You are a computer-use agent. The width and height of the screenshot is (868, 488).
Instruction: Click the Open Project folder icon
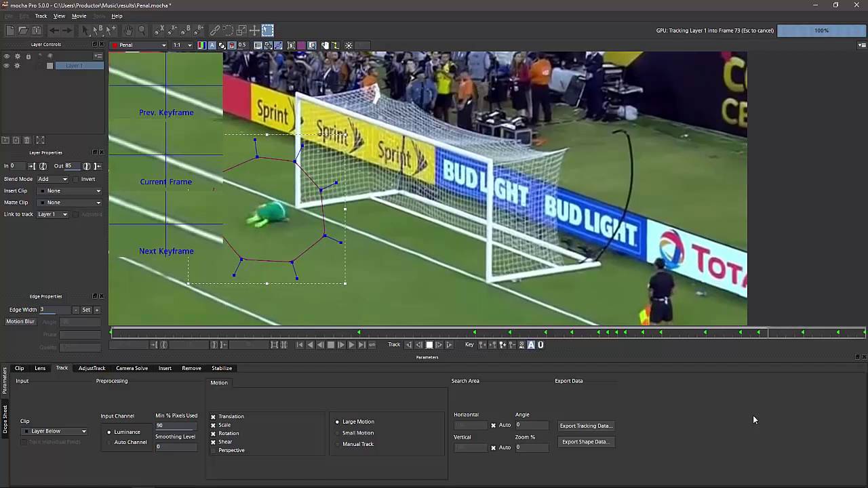pyautogui.click(x=23, y=30)
